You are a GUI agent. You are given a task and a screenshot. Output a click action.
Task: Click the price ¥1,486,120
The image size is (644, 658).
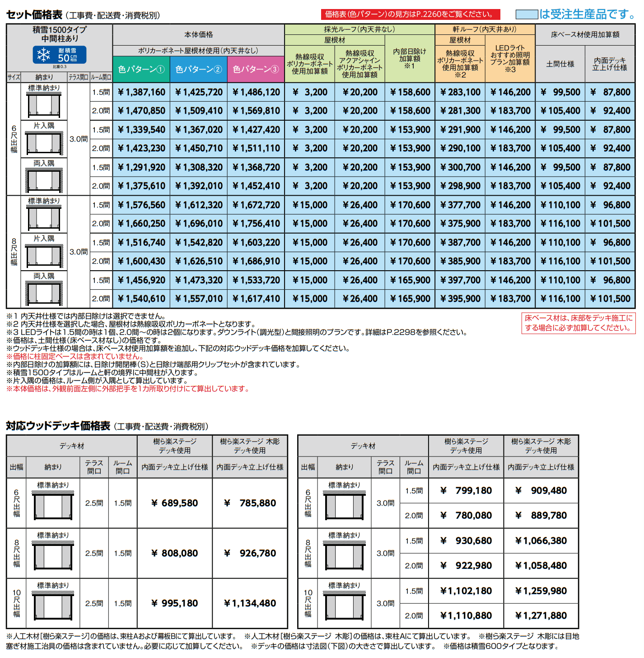[256, 92]
